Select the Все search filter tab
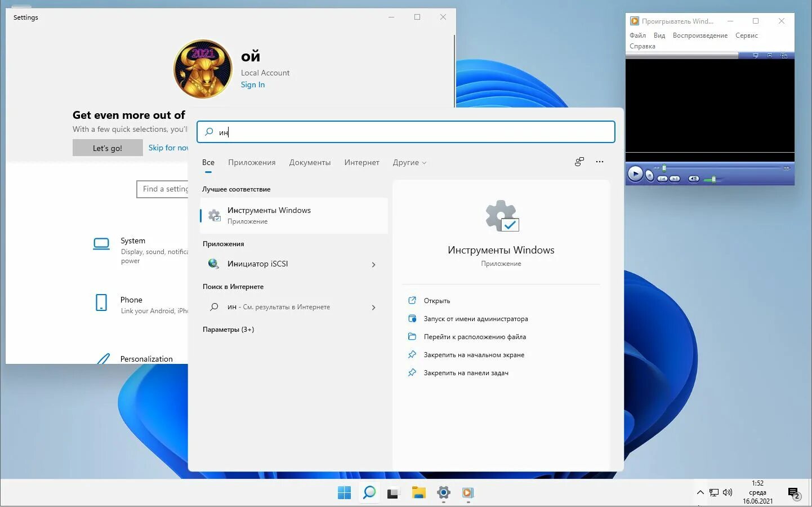 pos(208,162)
